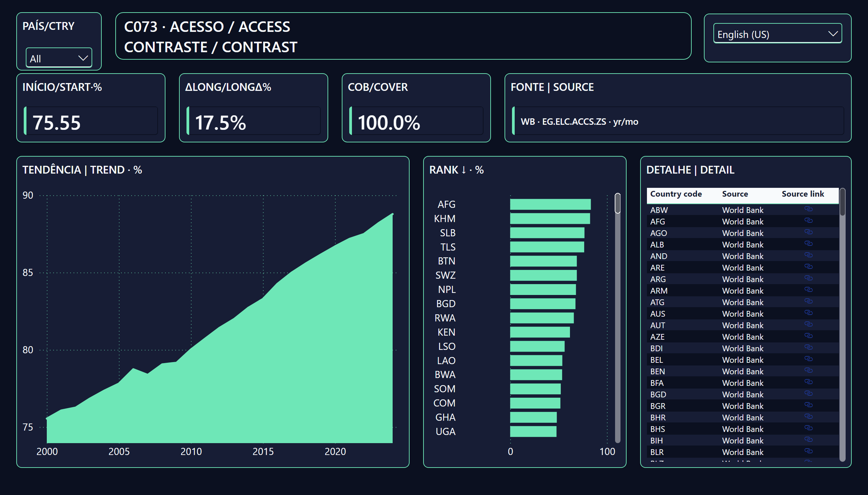
Task: Open source link icon for ARG row
Action: 808,278
